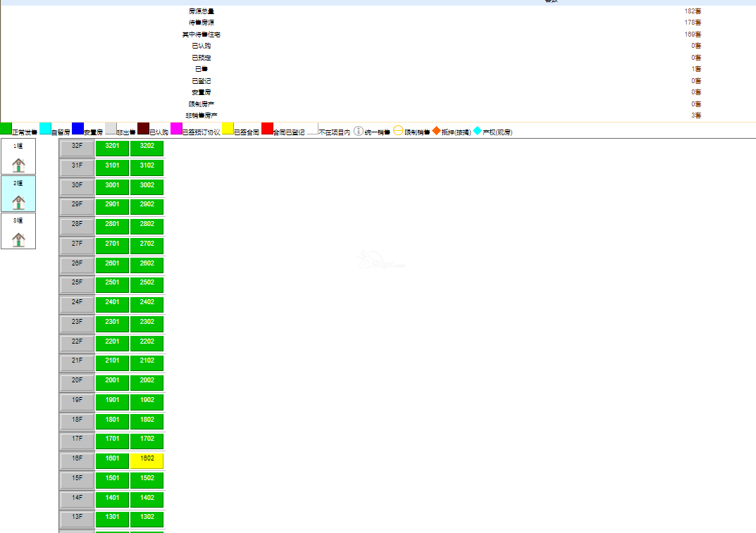Image resolution: width=756 pixels, height=533 pixels.
Task: Click the 22F floor header
Action: 77,344
